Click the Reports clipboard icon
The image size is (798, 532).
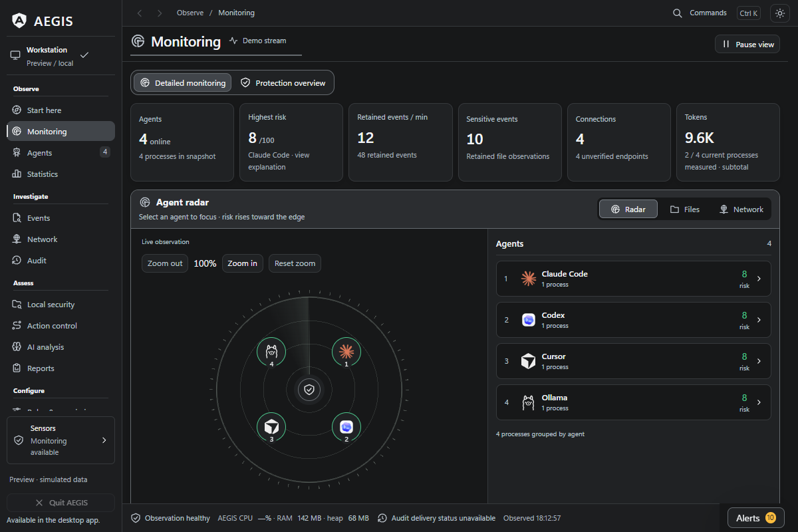click(x=17, y=368)
